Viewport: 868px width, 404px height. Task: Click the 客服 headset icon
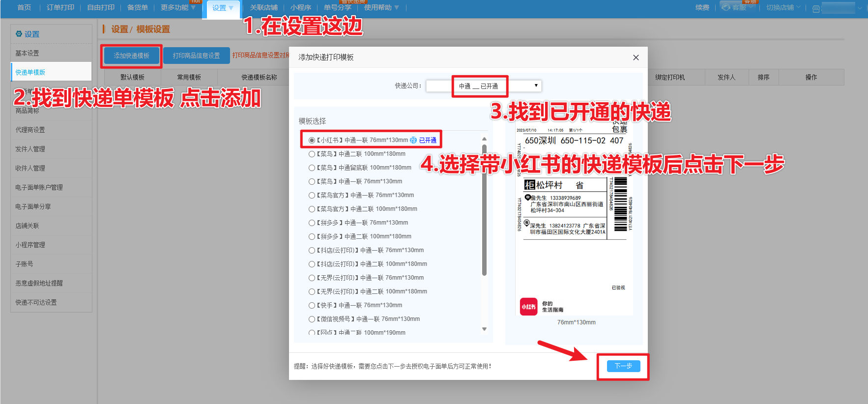point(726,7)
